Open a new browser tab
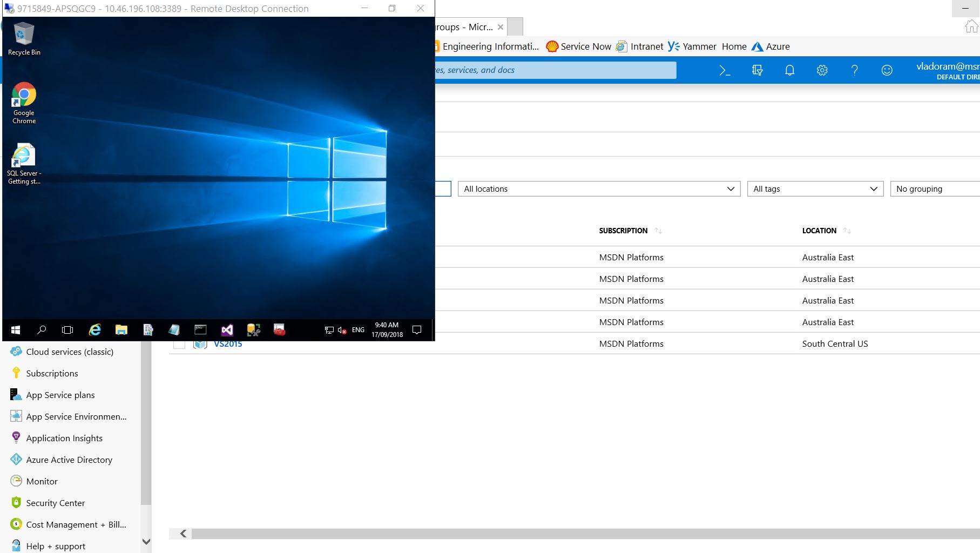 click(516, 26)
